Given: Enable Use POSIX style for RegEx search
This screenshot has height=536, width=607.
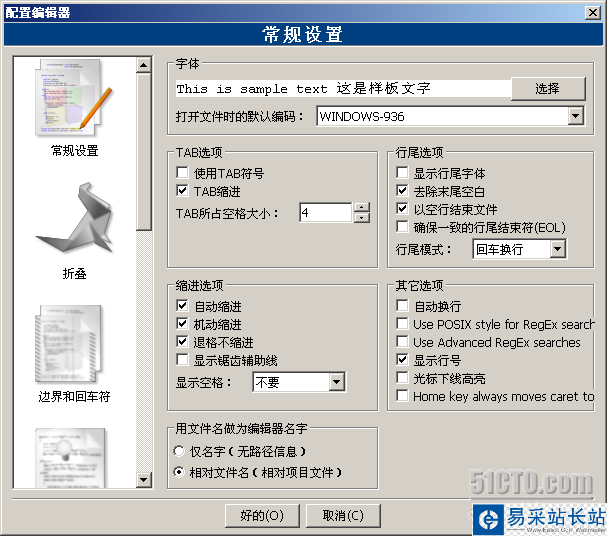Looking at the screenshot, I should pos(402,324).
